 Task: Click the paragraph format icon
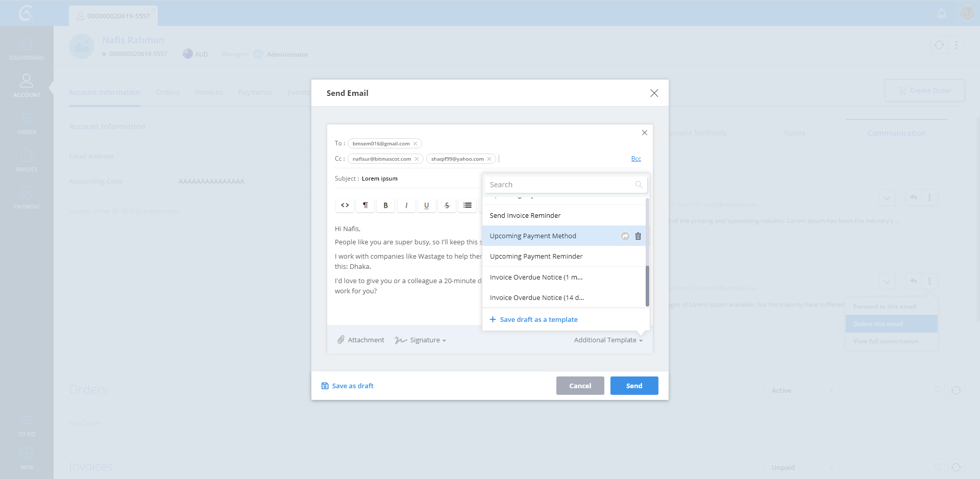(365, 205)
